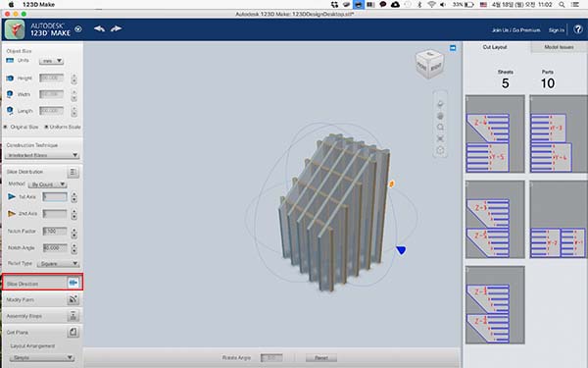588x368 pixels.
Task: Open the Construction Technique dropdown
Action: tap(42, 155)
